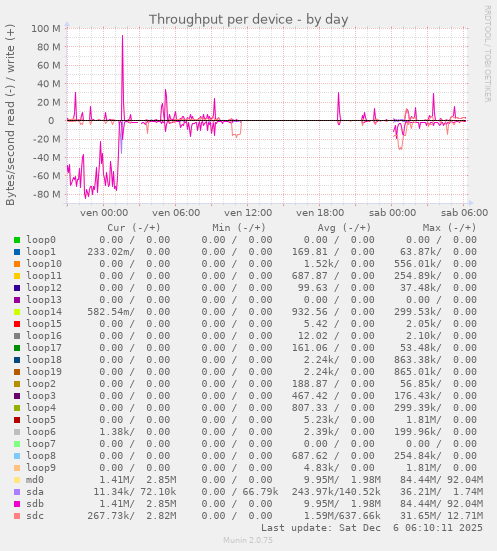Click the loop3 average read value 467.42
Screen dimensions: 497x551
click(310, 396)
